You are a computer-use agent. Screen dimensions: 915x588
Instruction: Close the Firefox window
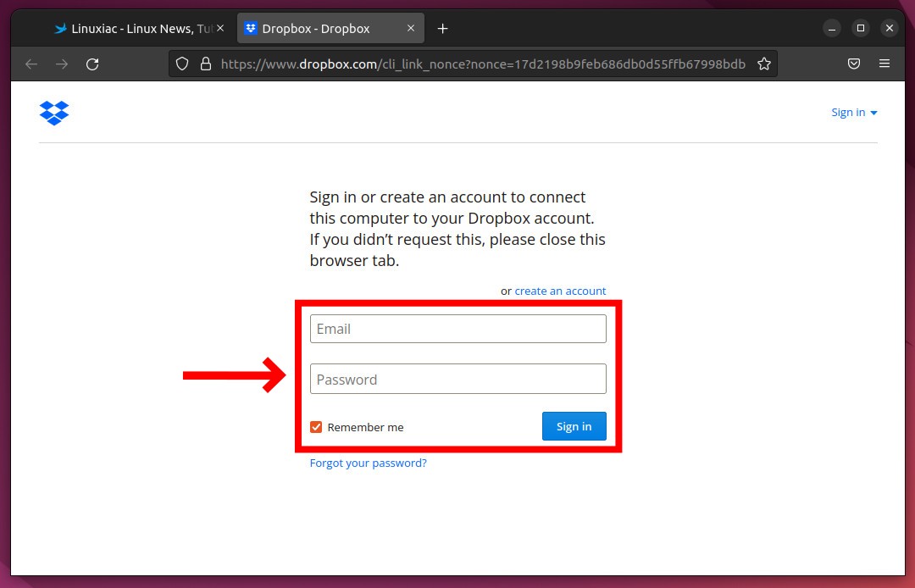[890, 28]
